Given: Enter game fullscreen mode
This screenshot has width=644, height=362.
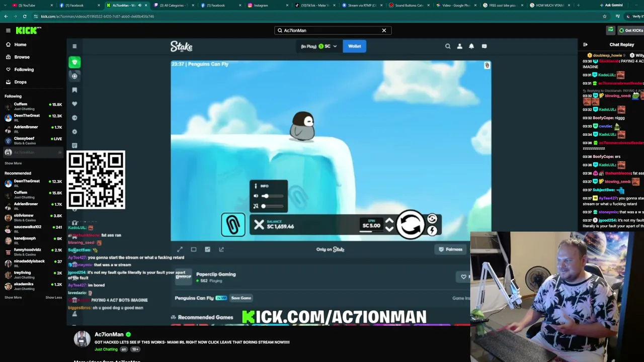Looking at the screenshot, I should pos(180,249).
